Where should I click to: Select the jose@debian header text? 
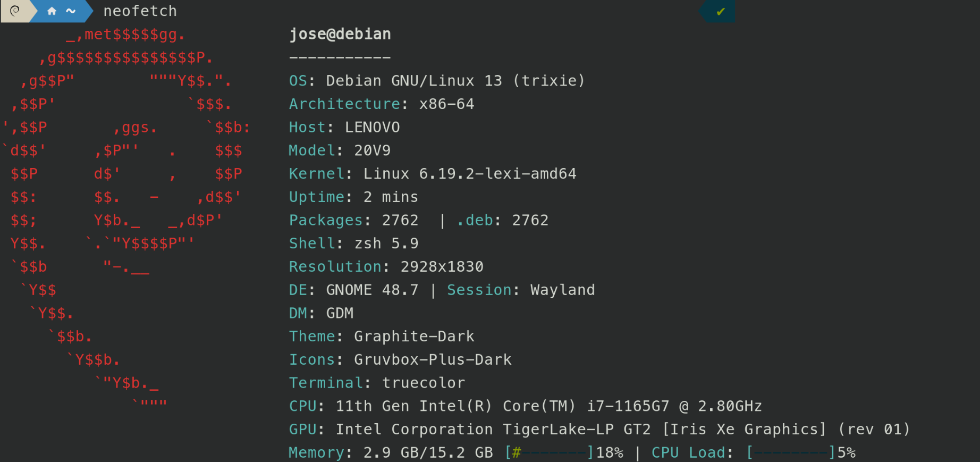click(x=340, y=35)
